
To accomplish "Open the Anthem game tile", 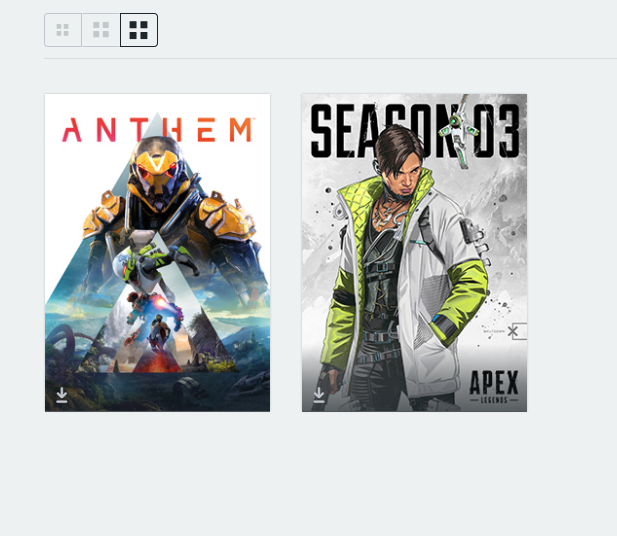I will pyautogui.click(x=157, y=253).
